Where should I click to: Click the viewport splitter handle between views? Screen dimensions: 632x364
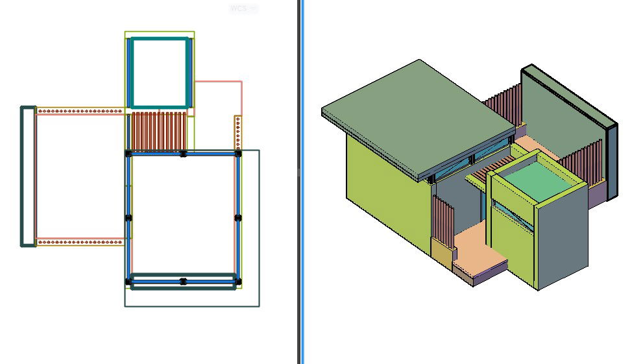pyautogui.click(x=299, y=173)
